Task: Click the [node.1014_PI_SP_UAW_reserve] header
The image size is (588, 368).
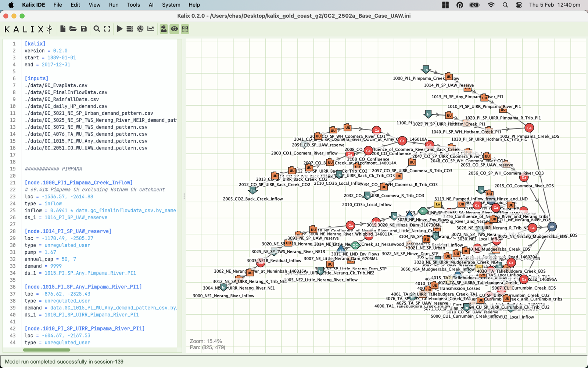Action: pos(68,231)
